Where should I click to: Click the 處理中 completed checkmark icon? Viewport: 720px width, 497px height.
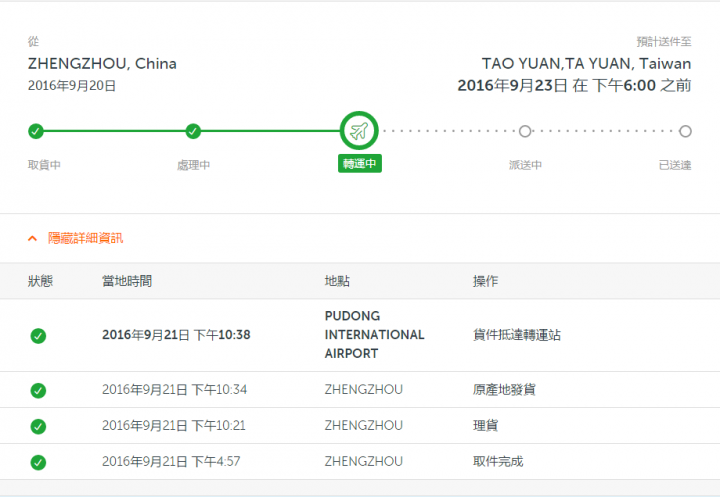pos(193,131)
